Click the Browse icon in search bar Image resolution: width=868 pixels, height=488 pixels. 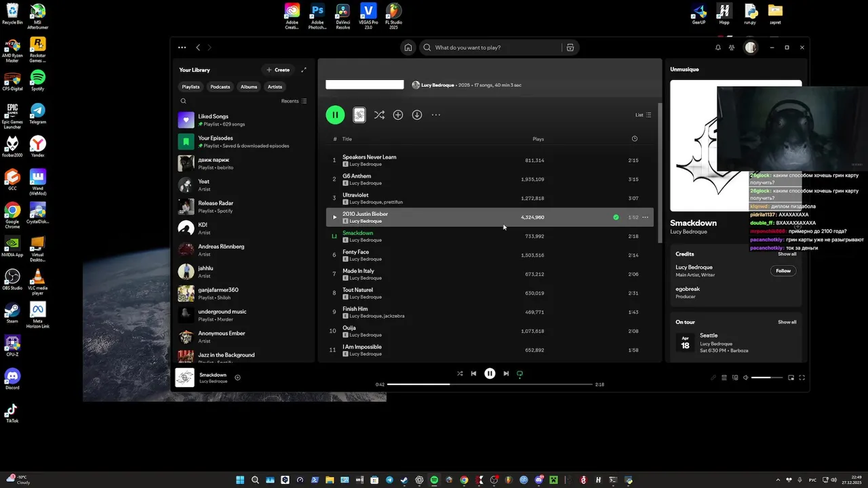coord(570,47)
